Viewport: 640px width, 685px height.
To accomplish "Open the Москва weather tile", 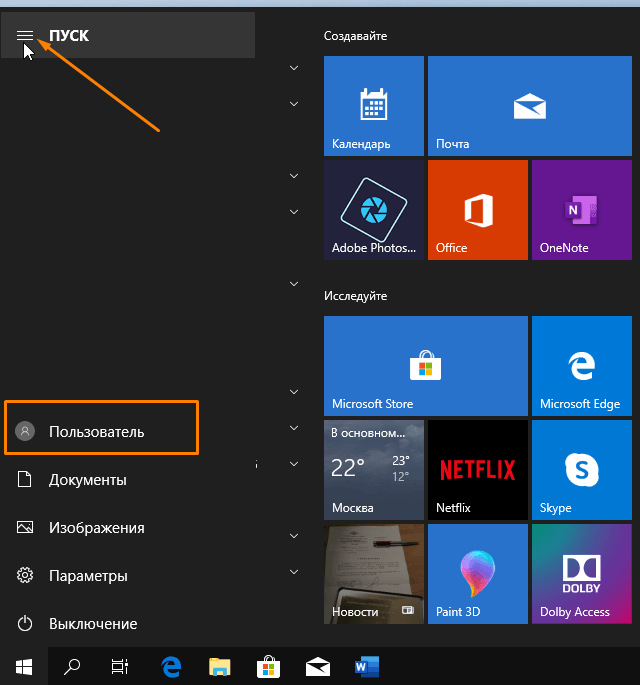I will click(374, 470).
